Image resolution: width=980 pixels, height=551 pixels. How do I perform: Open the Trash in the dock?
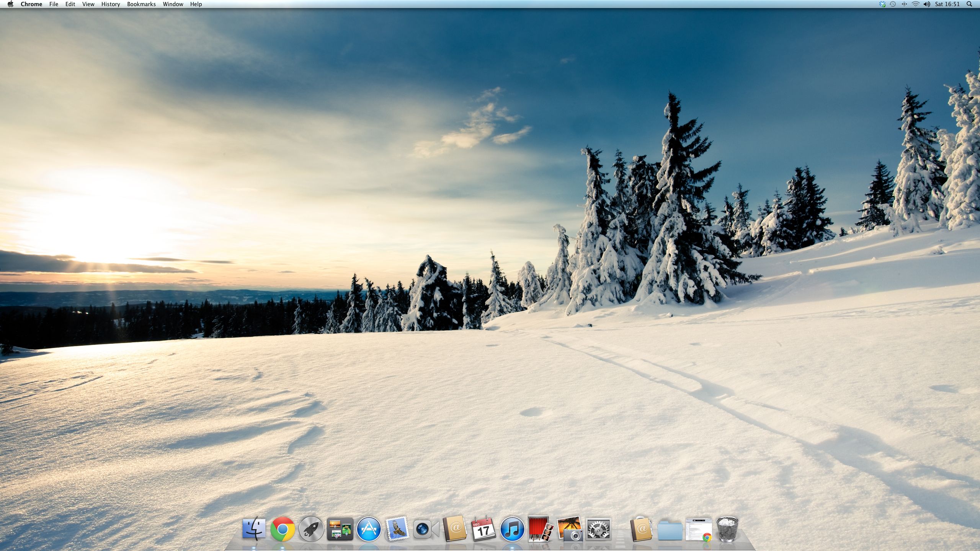[727, 529]
